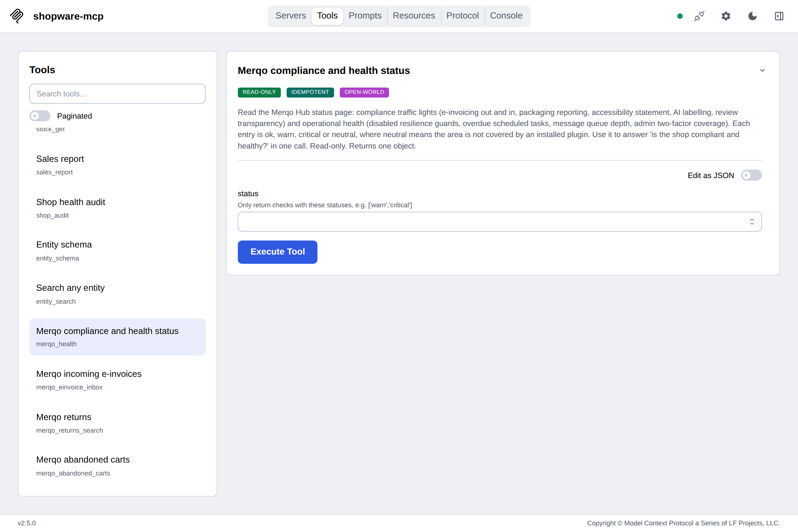Viewport: 798px width, 532px height.
Task: Click the plug disconnect icon
Action: [x=699, y=16]
